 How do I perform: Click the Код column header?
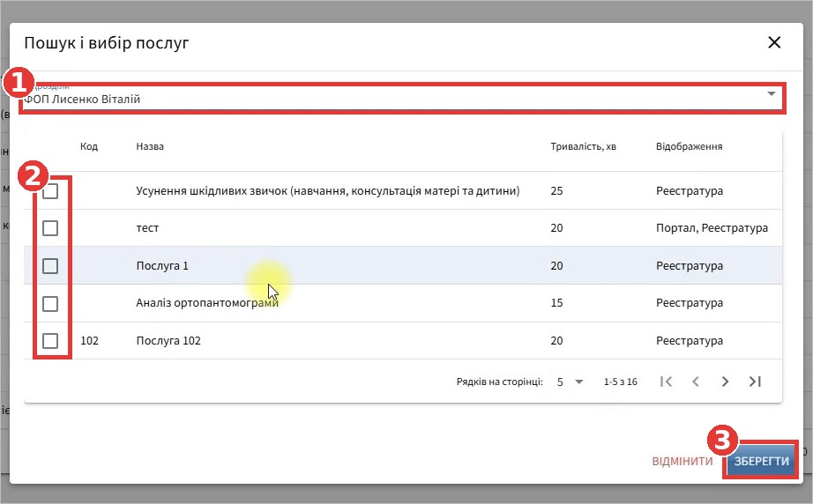89,146
